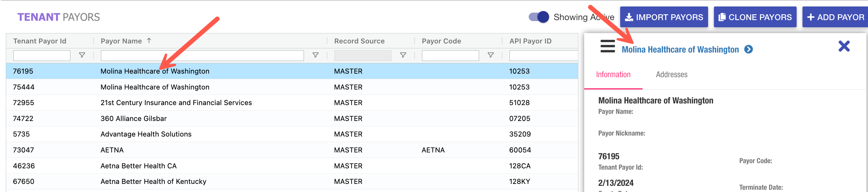Click the Import Payors button
This screenshot has height=192, width=868.
(663, 17)
